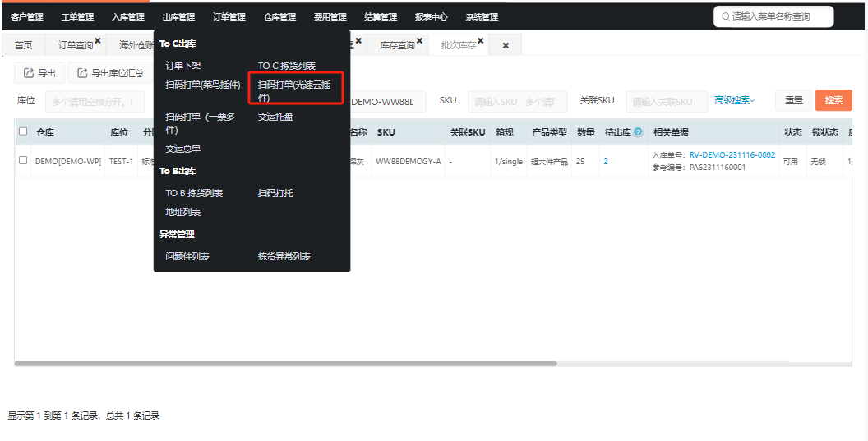Click the field containing DEMO-WW88D
The image size is (868, 441).
pos(388,102)
